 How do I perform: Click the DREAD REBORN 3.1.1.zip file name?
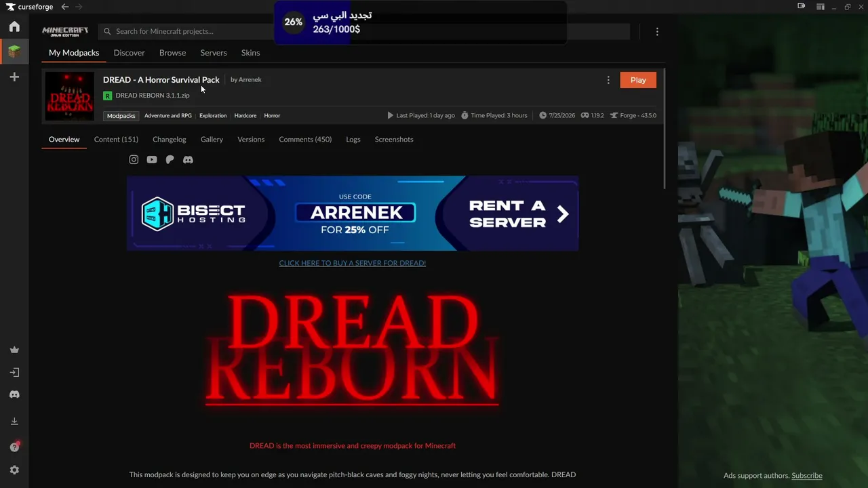[x=153, y=96]
